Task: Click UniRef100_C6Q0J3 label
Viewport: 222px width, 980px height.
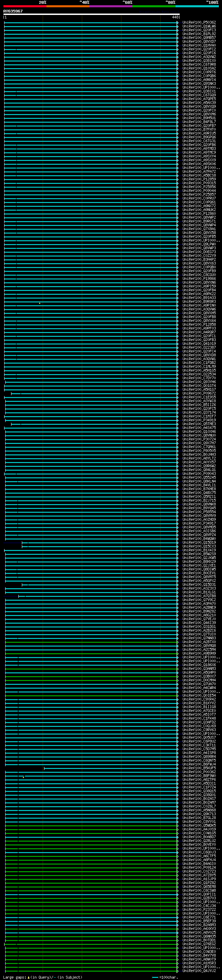Action: pos(199,852)
